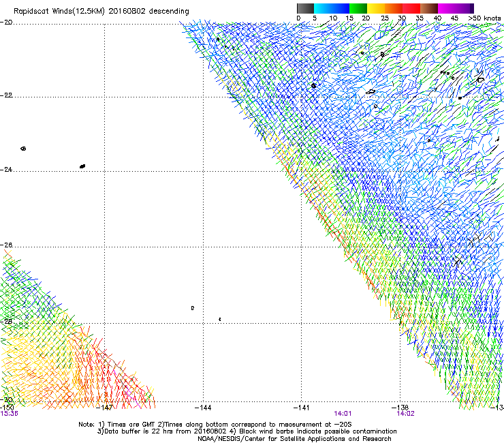Image resolution: width=504 pixels, height=443 pixels.
Task: Click the magenta 40-45 knots color segment
Action: point(447,8)
